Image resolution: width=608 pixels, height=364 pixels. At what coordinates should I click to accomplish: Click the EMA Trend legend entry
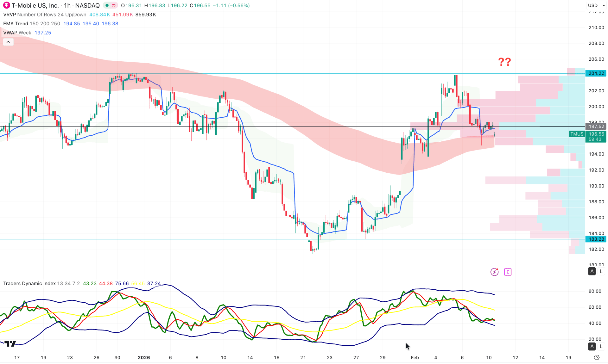tap(16, 23)
